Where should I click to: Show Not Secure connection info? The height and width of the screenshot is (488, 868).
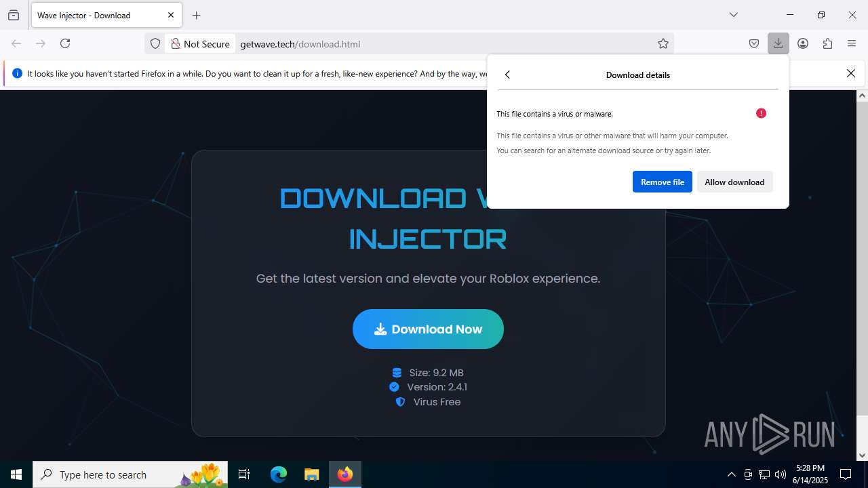click(x=200, y=43)
